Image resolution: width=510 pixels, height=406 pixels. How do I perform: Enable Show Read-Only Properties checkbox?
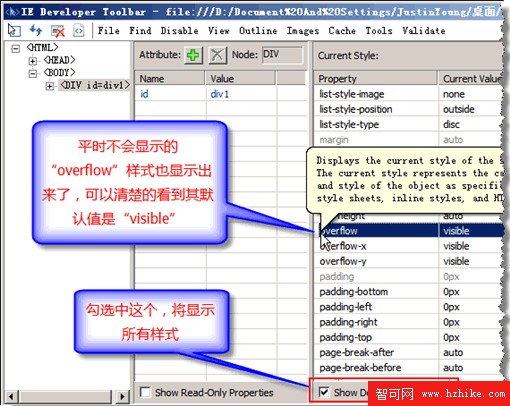(x=145, y=392)
